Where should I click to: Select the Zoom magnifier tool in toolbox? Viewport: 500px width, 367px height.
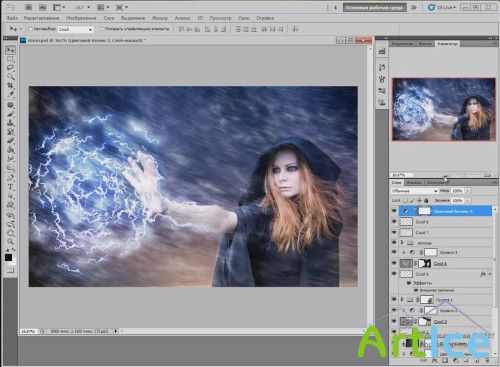pyautogui.click(x=11, y=241)
